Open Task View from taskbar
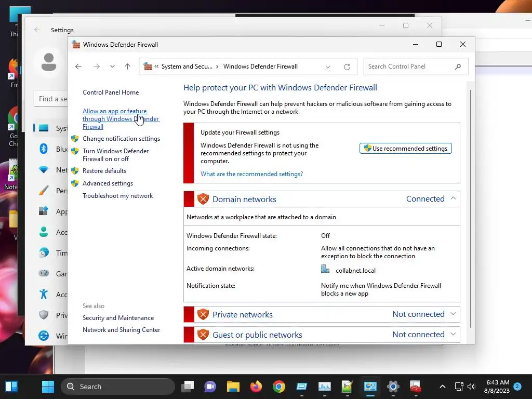The height and width of the screenshot is (399, 532). (x=187, y=387)
